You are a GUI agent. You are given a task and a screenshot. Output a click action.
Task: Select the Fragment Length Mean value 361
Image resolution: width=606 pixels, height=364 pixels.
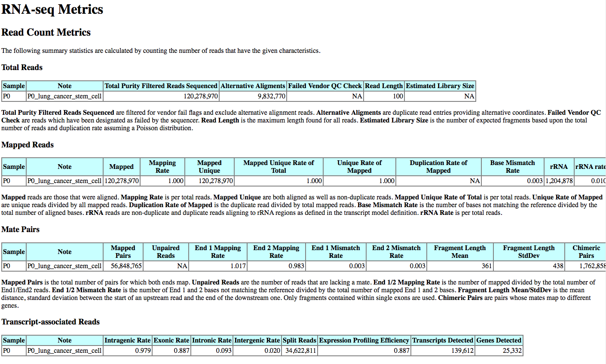[487, 266]
